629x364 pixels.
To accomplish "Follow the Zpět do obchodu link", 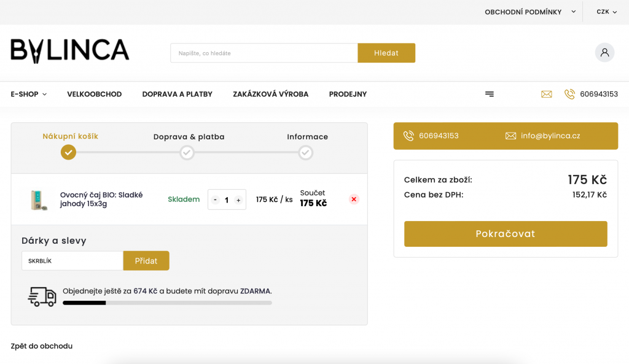I will 42,346.
